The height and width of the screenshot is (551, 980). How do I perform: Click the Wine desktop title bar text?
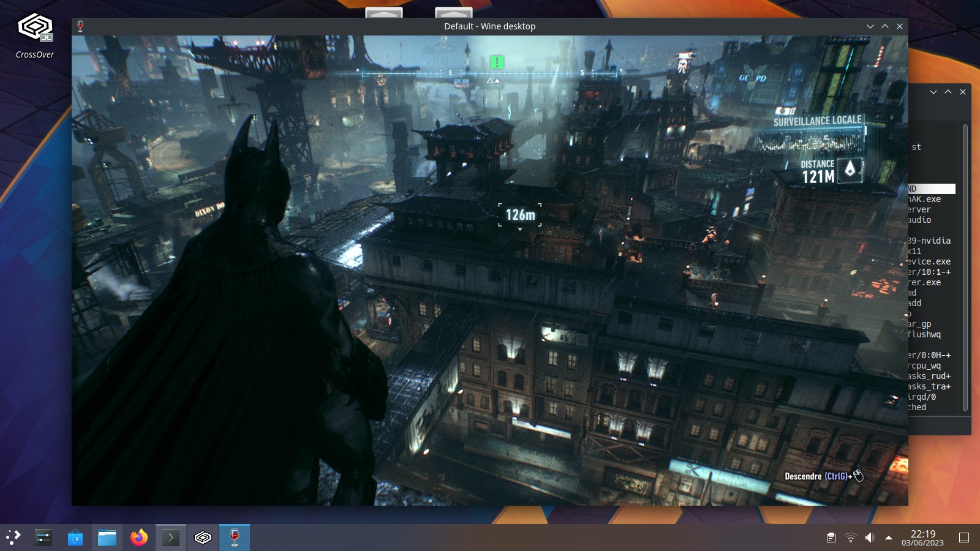489,26
